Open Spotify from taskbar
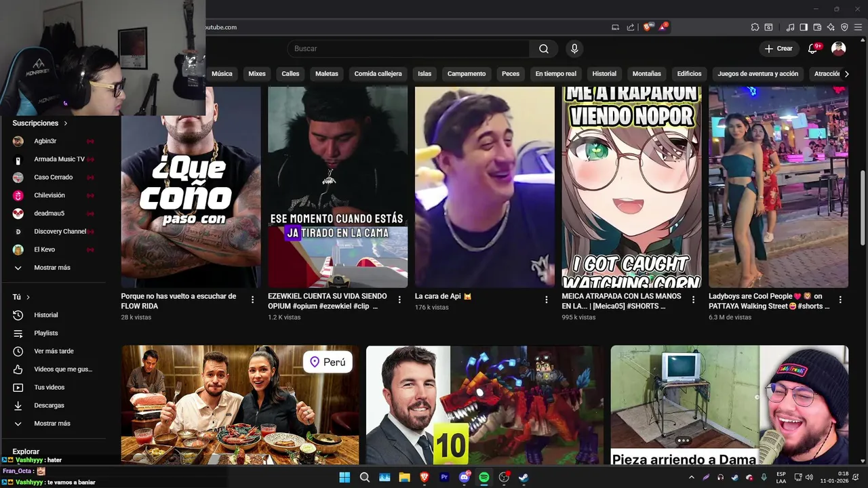Image resolution: width=868 pixels, height=488 pixels. coord(484,477)
